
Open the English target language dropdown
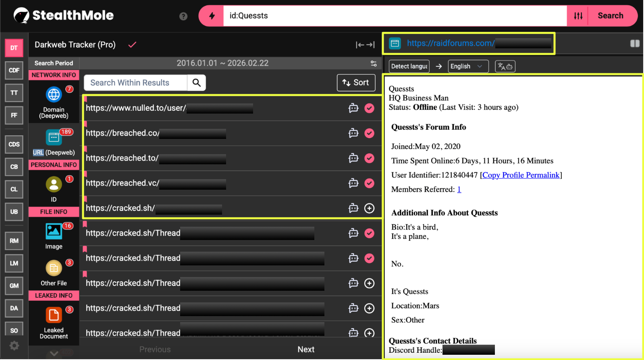[467, 66]
